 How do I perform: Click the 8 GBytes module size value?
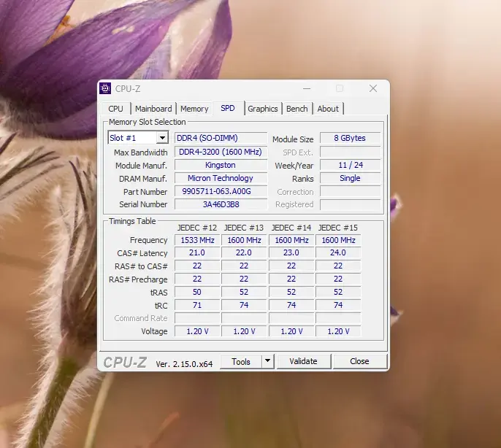point(351,138)
